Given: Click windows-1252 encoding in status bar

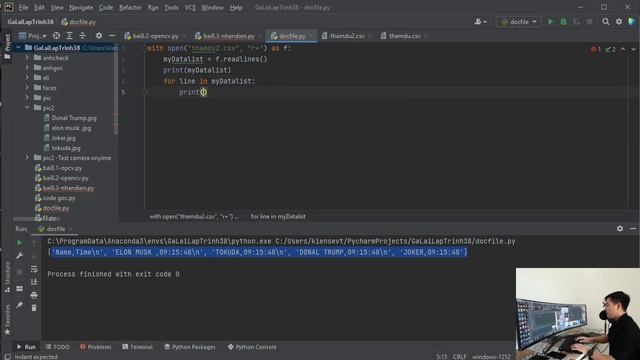Looking at the screenshot, I should click(x=491, y=356).
